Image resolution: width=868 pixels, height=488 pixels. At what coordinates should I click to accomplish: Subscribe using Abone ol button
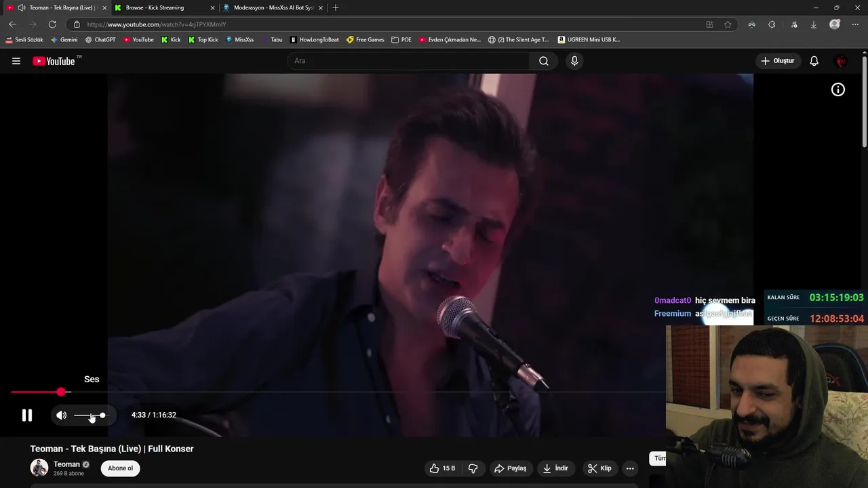coord(121,468)
